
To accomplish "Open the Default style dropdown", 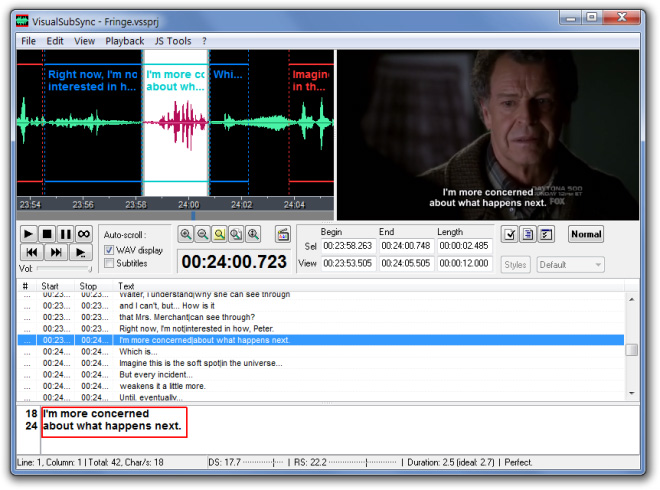I will [x=571, y=265].
